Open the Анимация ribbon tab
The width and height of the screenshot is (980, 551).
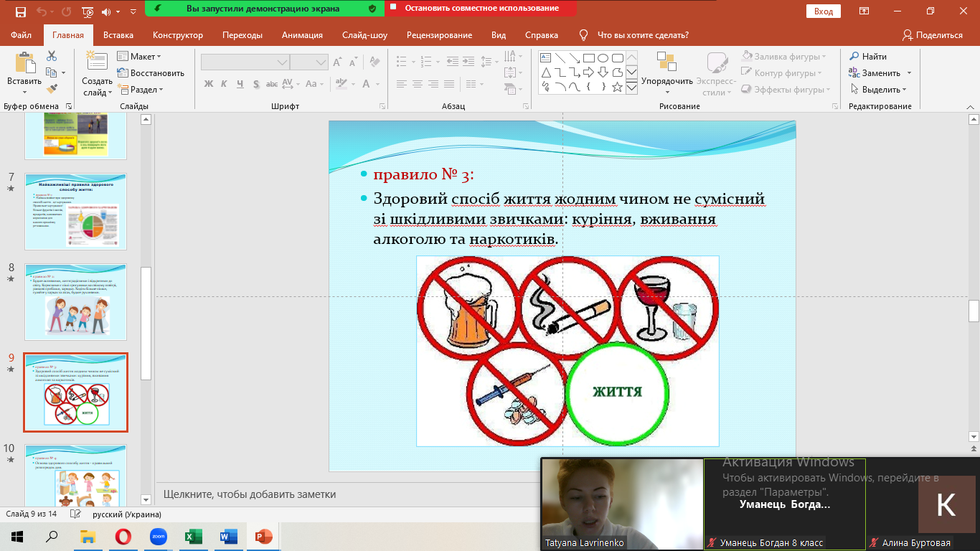(x=301, y=35)
